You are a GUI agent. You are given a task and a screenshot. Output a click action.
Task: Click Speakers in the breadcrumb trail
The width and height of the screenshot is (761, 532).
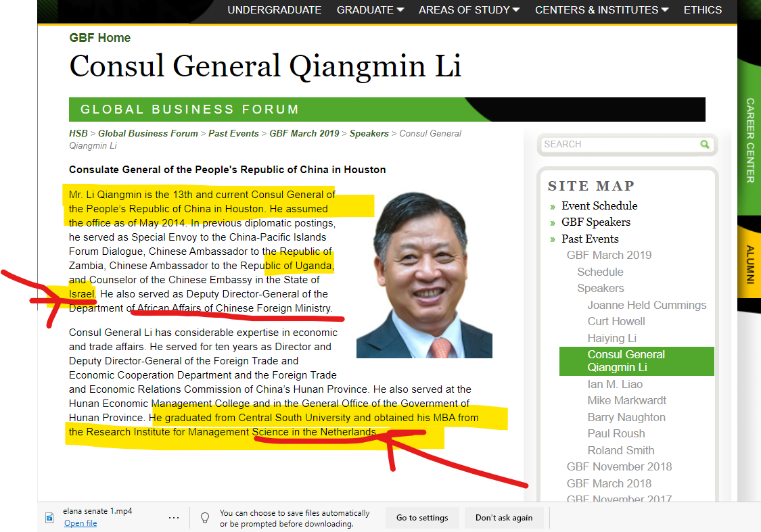(x=369, y=133)
